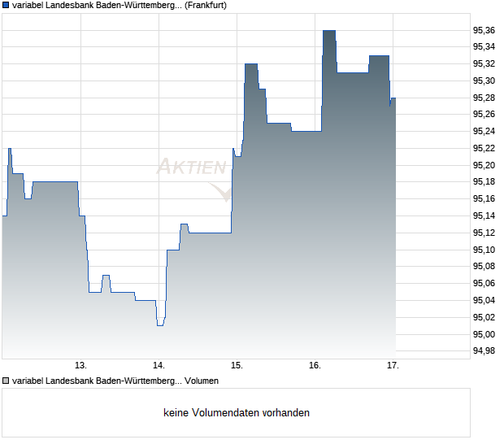Click the x-axis date label 14.
The height and width of the screenshot is (444, 504).
pos(159,366)
